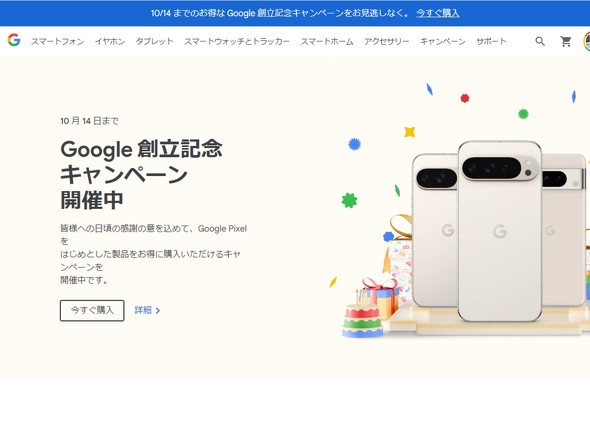Click the chevron arrow beside 詳細
Screen dimensions: 590x442
(158, 310)
